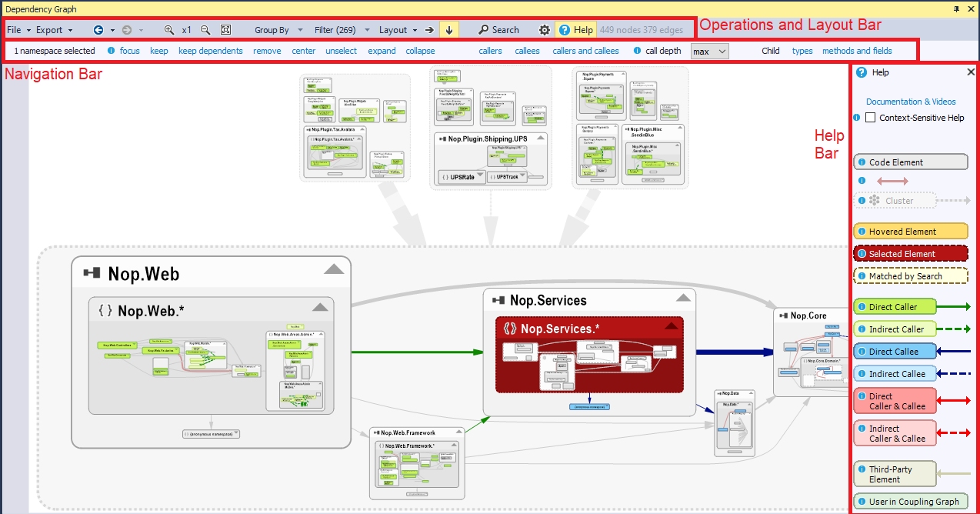Collapse the Nop.Web node with its triangle
Screen dimensions: 980x514
pos(334,269)
